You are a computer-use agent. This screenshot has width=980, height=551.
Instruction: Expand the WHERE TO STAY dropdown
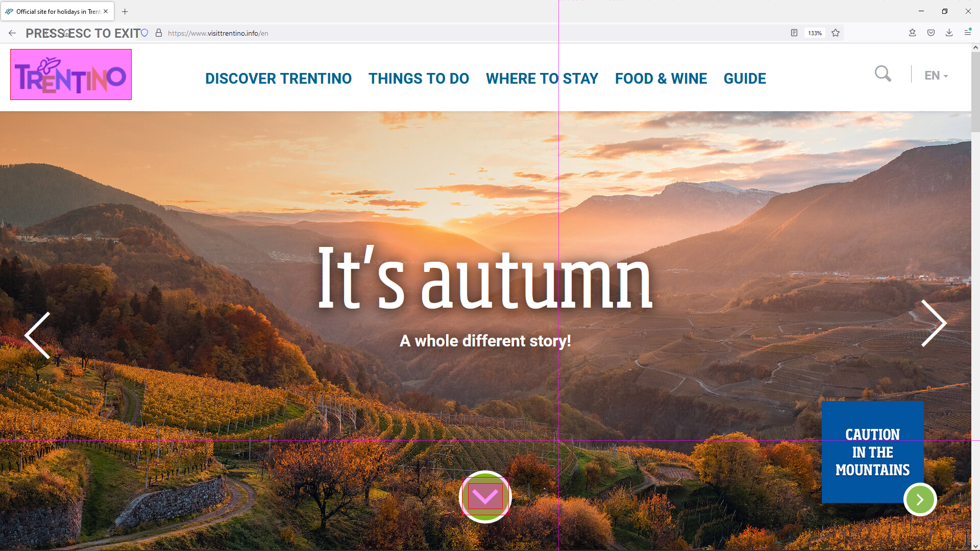542,79
